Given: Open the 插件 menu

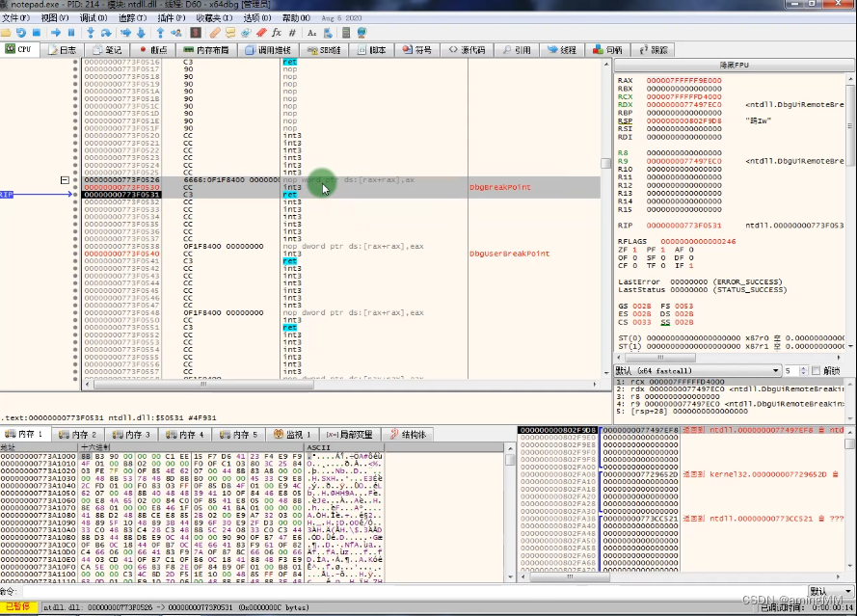Looking at the screenshot, I should (171, 18).
